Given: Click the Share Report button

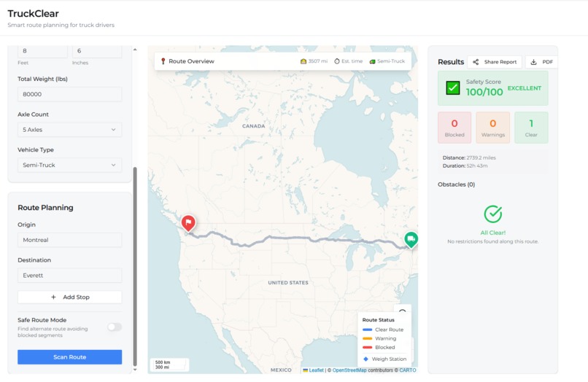Looking at the screenshot, I should click(495, 62).
